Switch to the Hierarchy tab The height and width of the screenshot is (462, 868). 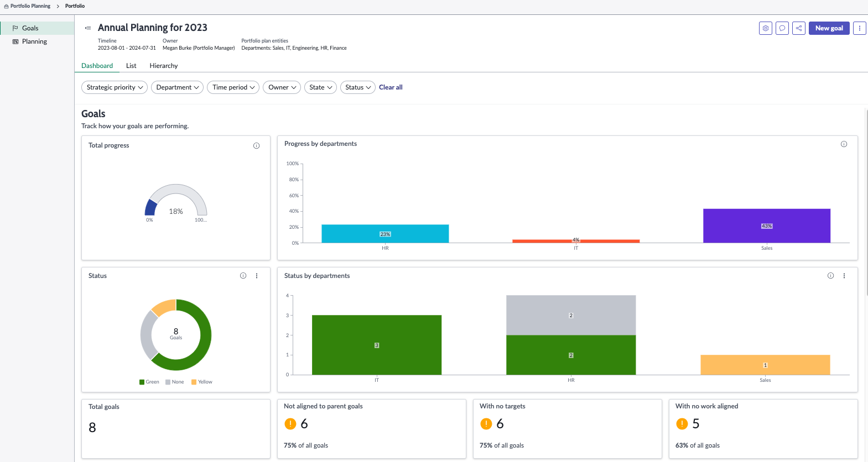[164, 66]
